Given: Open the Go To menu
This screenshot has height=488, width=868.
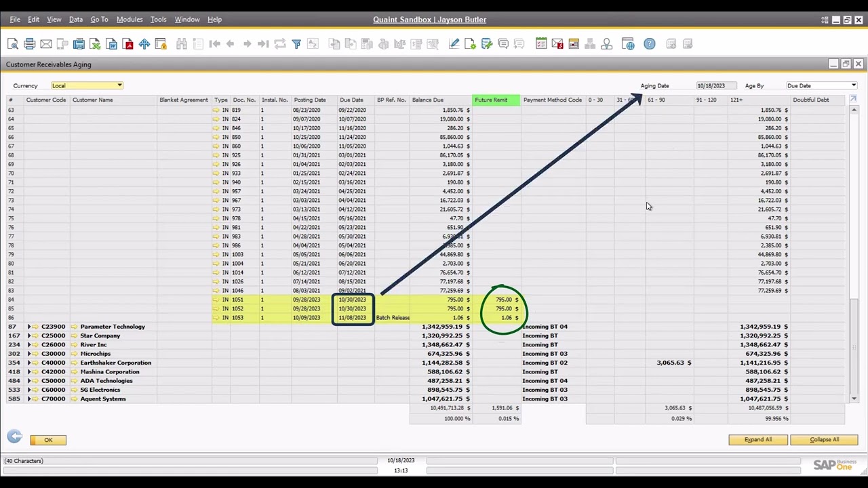Looking at the screenshot, I should tap(99, 20).
